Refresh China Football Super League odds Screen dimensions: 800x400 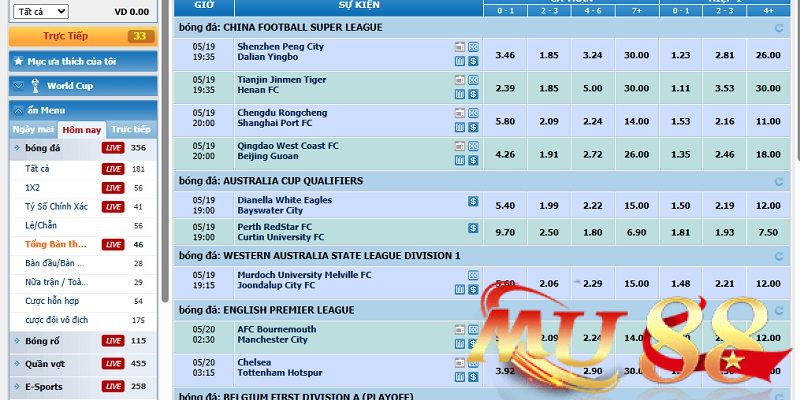[779, 28]
